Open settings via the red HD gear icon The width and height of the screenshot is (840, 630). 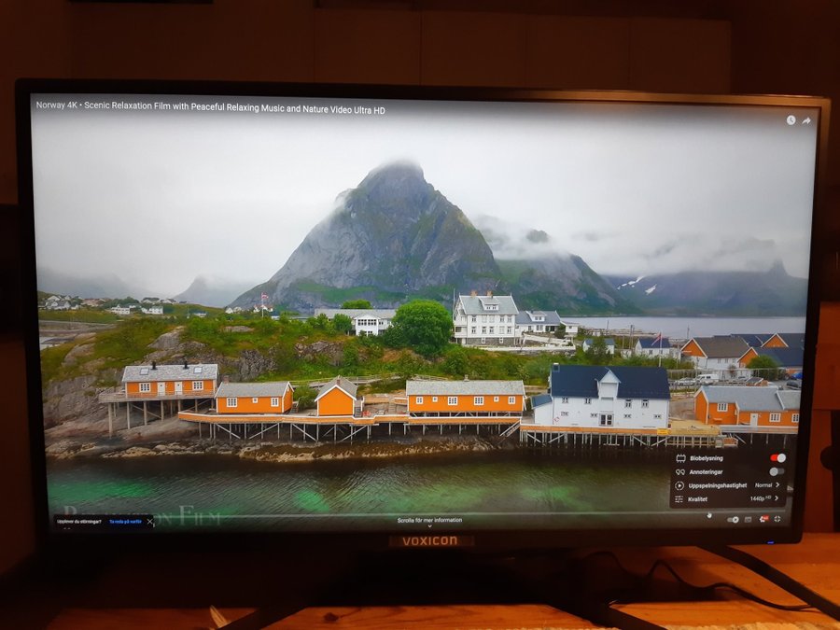pyautogui.click(x=763, y=519)
